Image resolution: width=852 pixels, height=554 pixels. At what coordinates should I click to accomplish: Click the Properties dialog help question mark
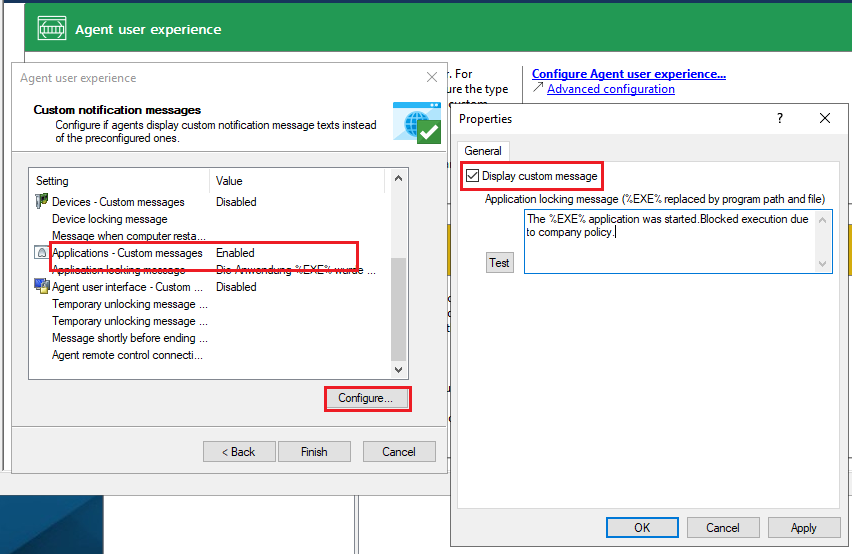[780, 118]
